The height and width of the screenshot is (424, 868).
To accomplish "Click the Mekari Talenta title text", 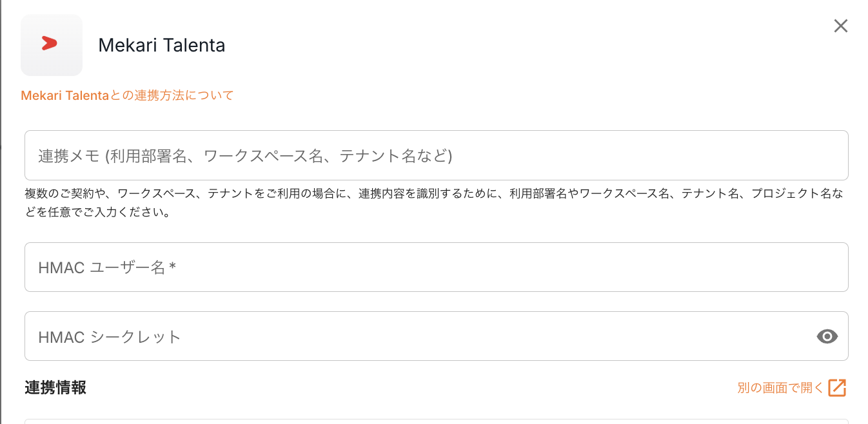I will click(161, 45).
